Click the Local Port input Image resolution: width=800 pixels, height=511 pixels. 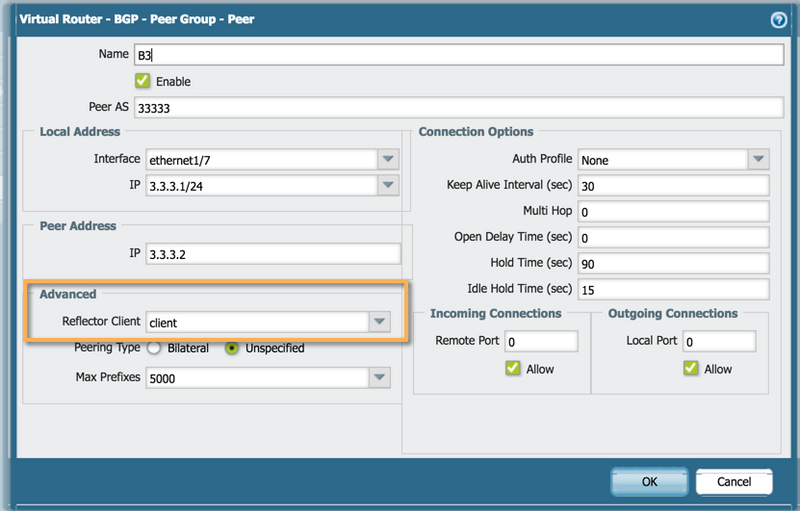tap(719, 341)
